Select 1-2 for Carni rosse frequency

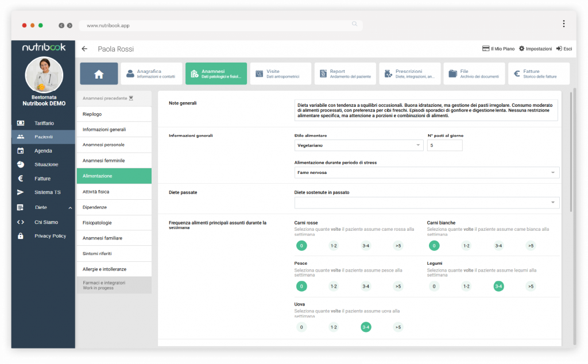(x=334, y=246)
